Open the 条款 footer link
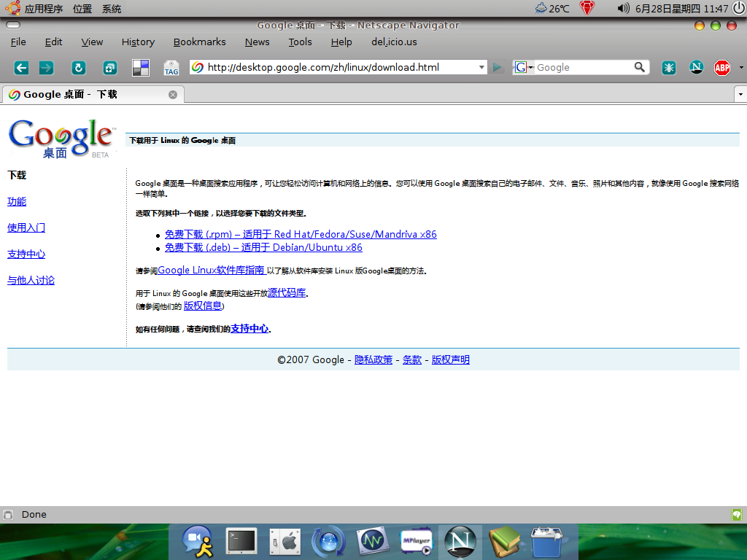 click(412, 359)
